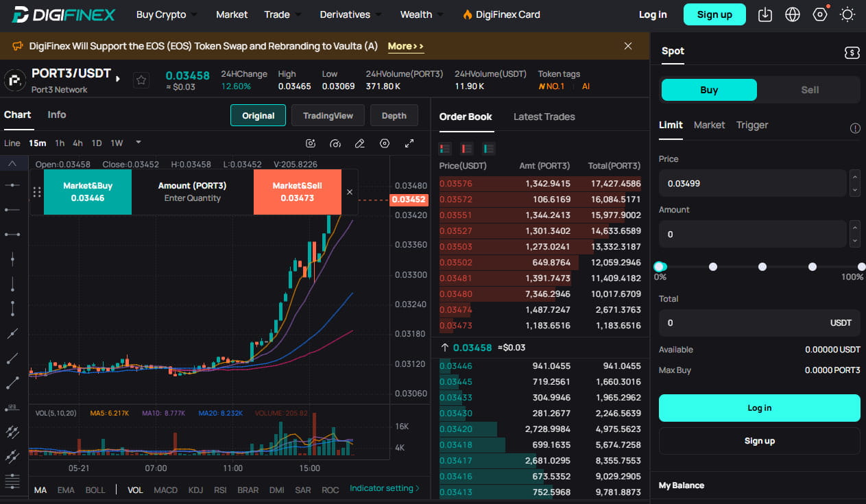Click the DigiFinex logo
Image resolution: width=866 pixels, height=504 pixels.
(64, 14)
